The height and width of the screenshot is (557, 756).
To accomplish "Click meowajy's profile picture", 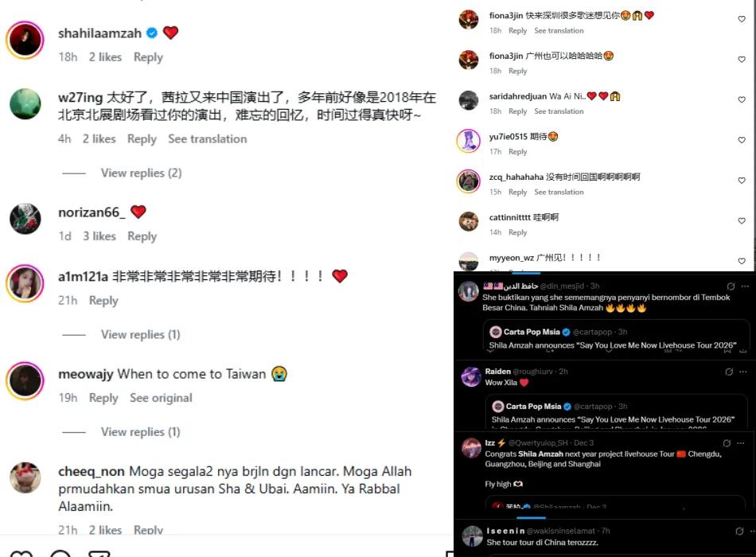I will click(x=25, y=380).
